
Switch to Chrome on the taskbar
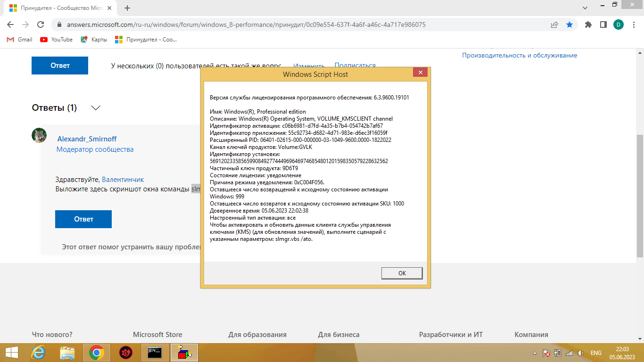[x=97, y=352]
